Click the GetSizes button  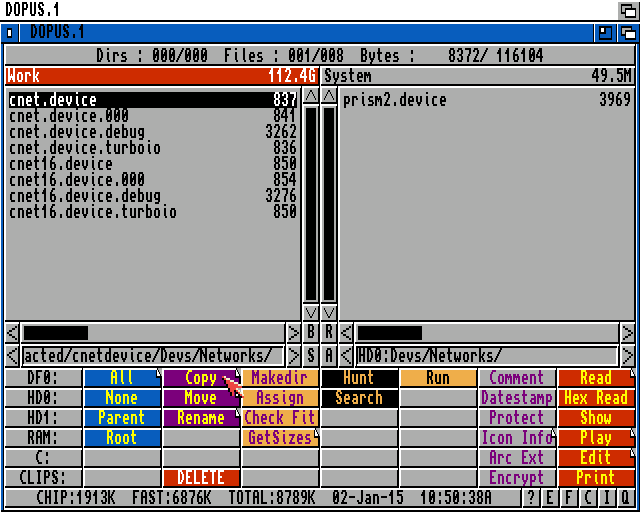(x=280, y=438)
